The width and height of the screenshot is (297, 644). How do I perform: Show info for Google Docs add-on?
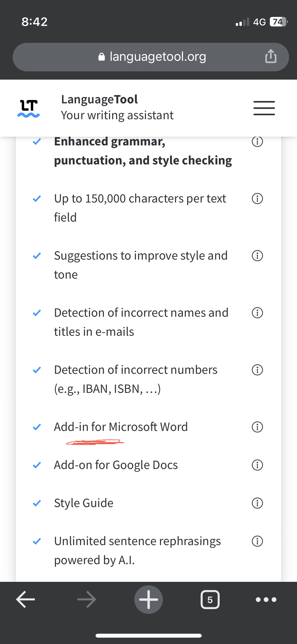[x=257, y=465]
